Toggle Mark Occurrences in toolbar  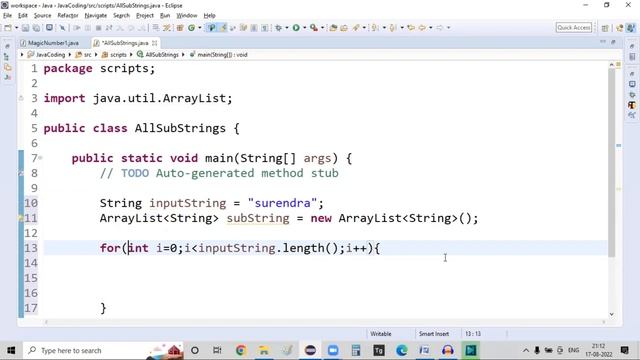(x=212, y=28)
